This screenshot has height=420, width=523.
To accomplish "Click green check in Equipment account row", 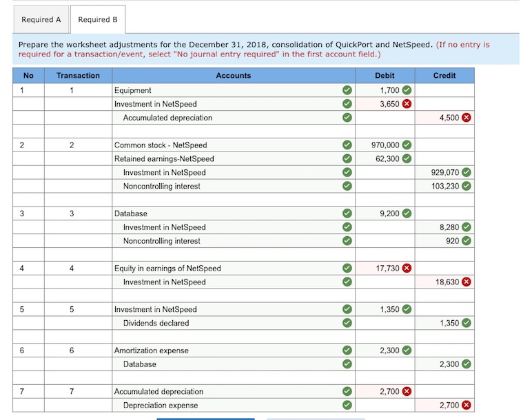I will click(347, 90).
